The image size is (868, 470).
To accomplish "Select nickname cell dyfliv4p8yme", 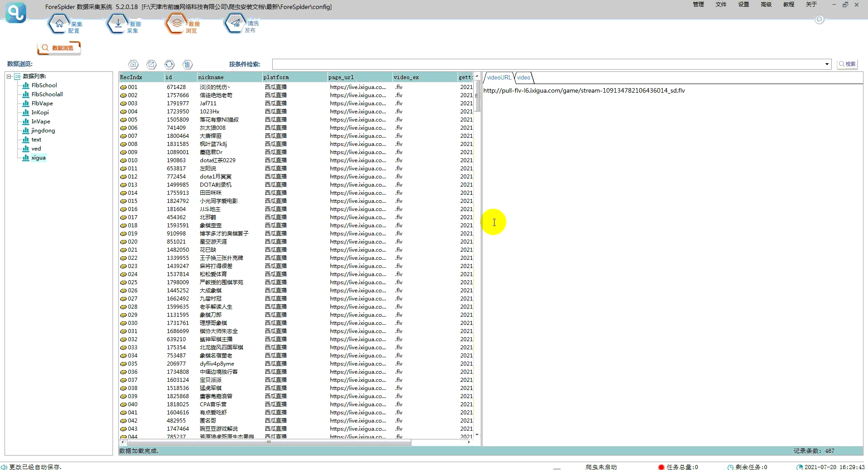I will tap(217, 364).
